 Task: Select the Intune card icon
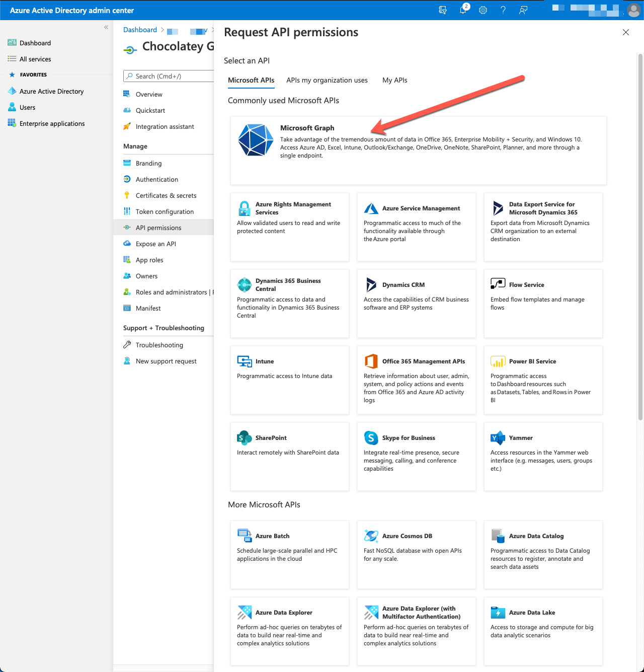[245, 361]
